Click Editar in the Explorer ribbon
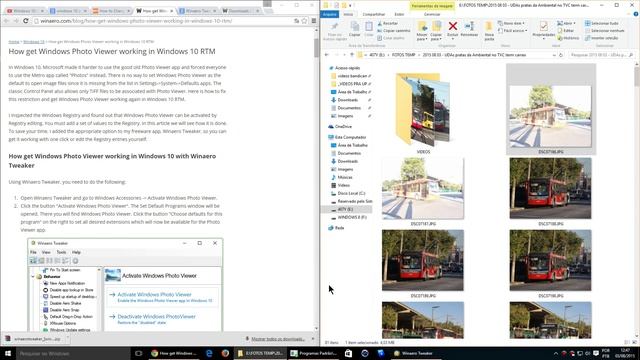 pyautogui.click(x=566, y=31)
